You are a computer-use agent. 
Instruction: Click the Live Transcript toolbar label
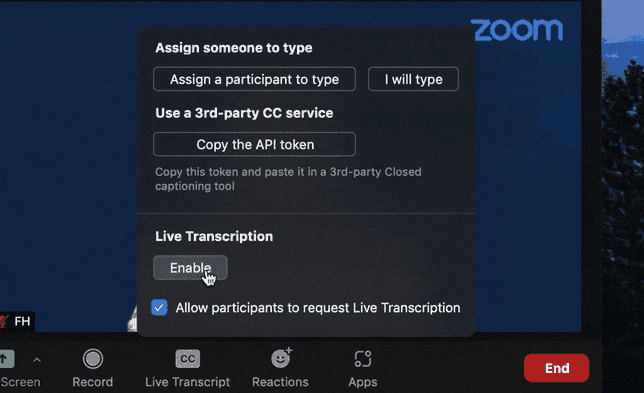[x=187, y=382]
